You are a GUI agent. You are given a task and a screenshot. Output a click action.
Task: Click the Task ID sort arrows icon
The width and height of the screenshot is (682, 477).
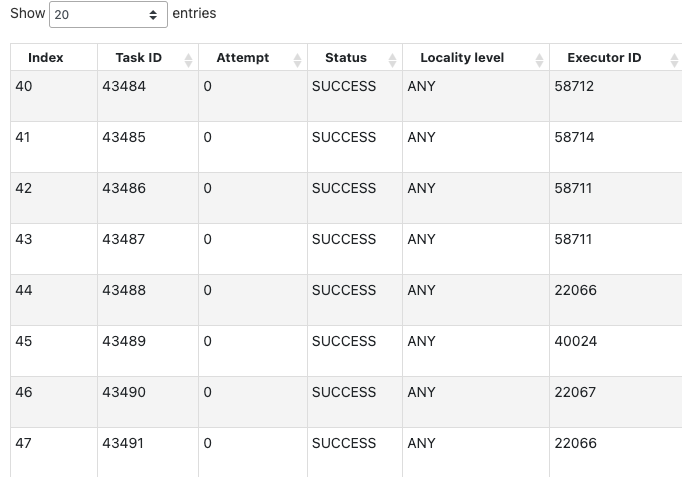pos(188,60)
